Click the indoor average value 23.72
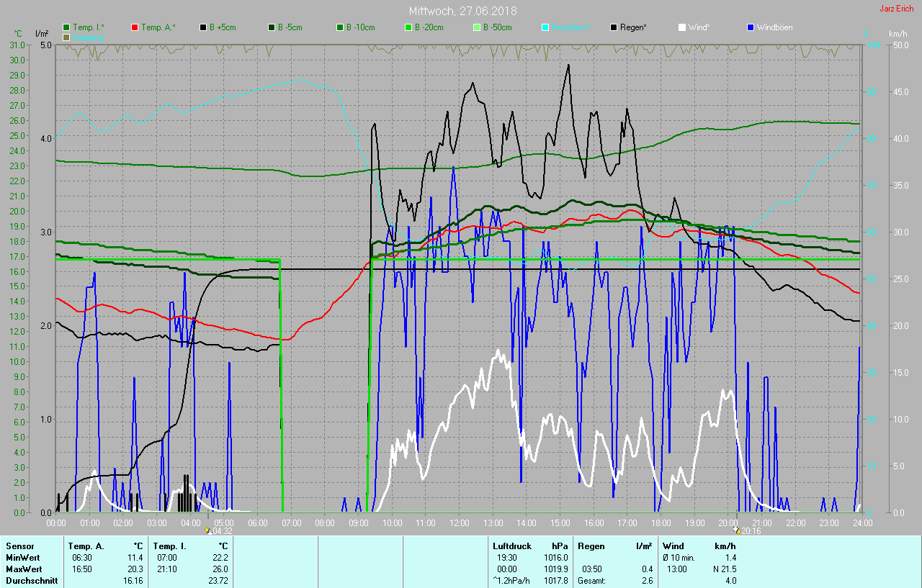This screenshot has width=922, height=588. 218,581
